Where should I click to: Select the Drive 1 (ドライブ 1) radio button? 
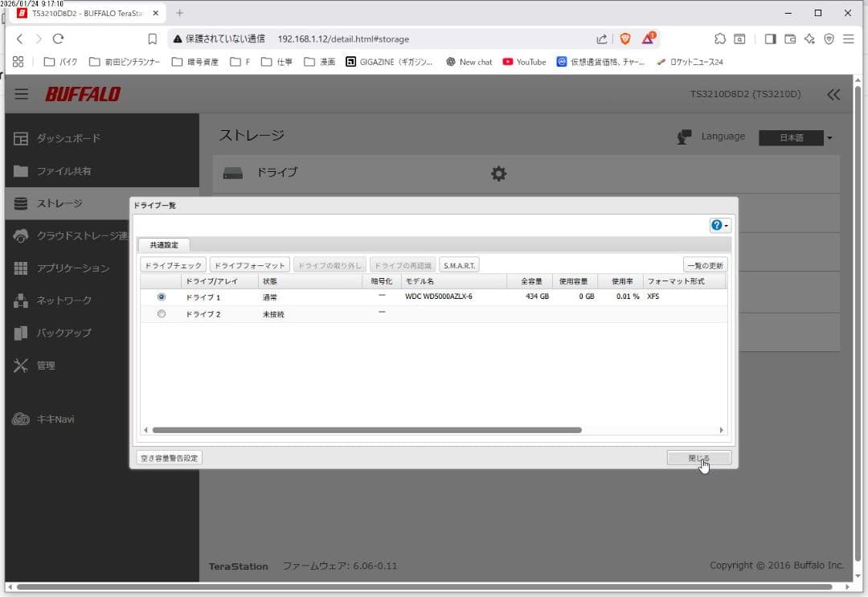(x=161, y=297)
